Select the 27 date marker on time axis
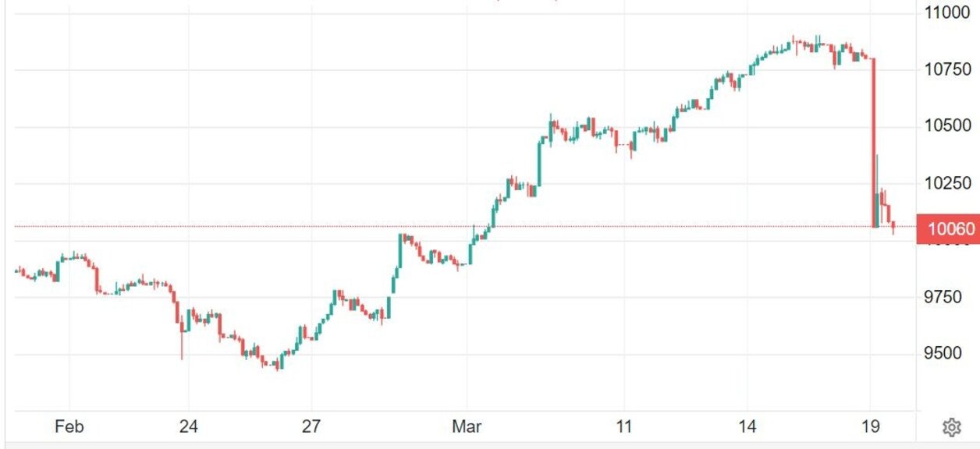 311,426
